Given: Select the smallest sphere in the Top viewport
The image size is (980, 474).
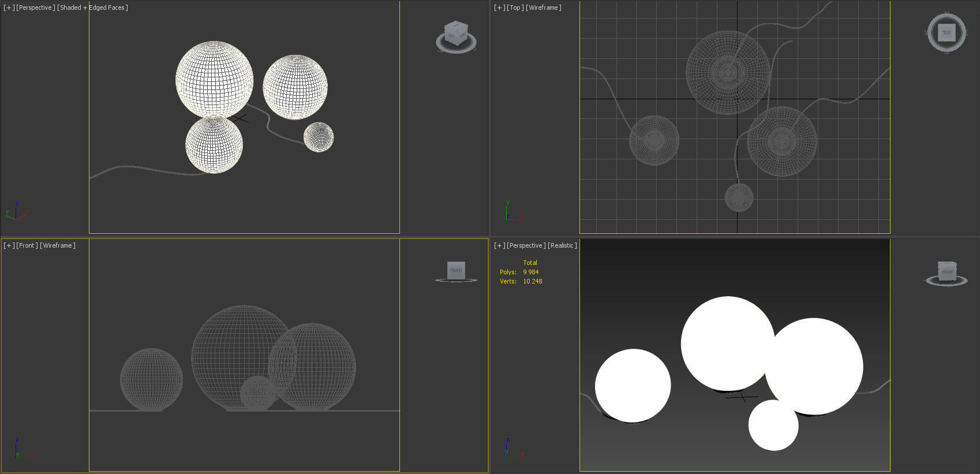Looking at the screenshot, I should (739, 197).
